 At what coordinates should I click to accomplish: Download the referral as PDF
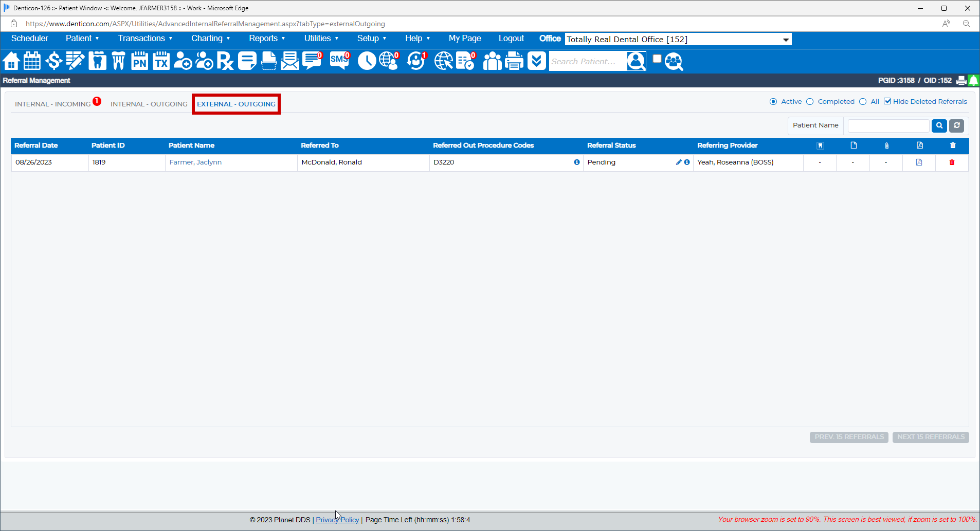919,162
